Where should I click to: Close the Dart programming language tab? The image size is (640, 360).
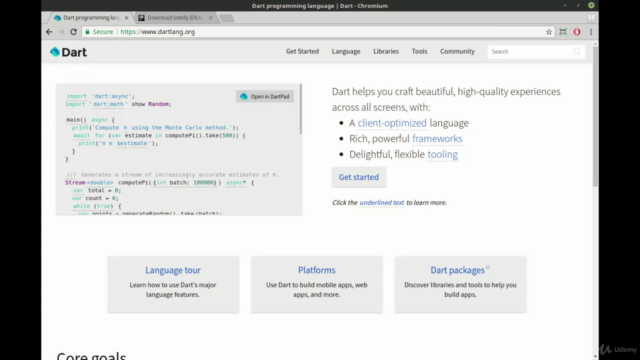click(x=127, y=18)
